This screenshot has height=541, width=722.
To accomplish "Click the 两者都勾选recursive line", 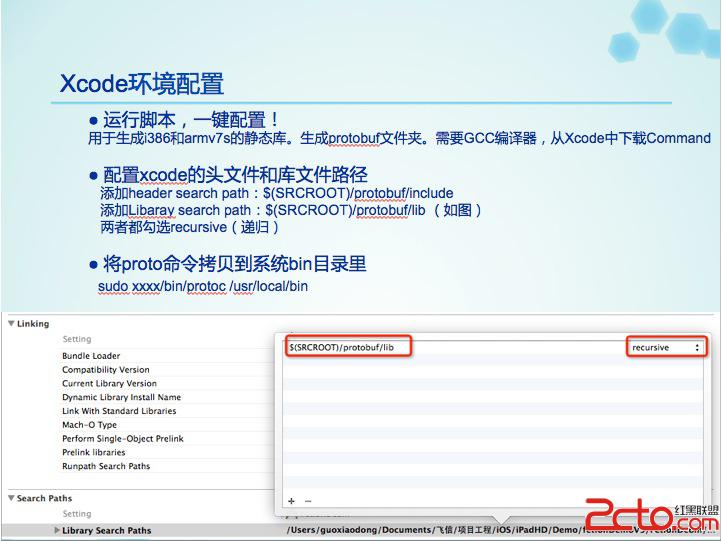I will tap(189, 227).
